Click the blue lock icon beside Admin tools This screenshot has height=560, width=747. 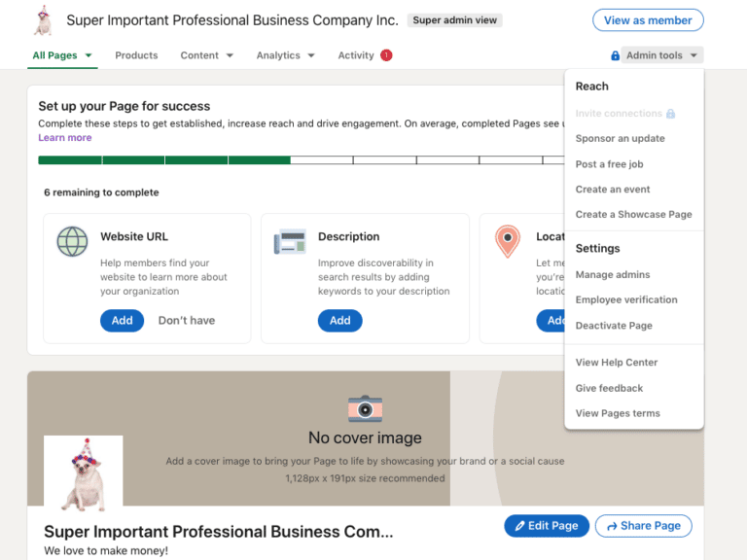[x=615, y=55]
